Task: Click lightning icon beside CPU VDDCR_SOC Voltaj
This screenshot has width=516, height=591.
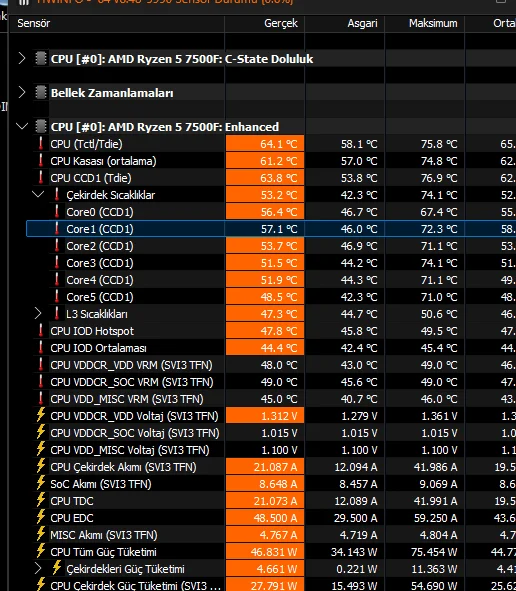Action: coord(41,432)
